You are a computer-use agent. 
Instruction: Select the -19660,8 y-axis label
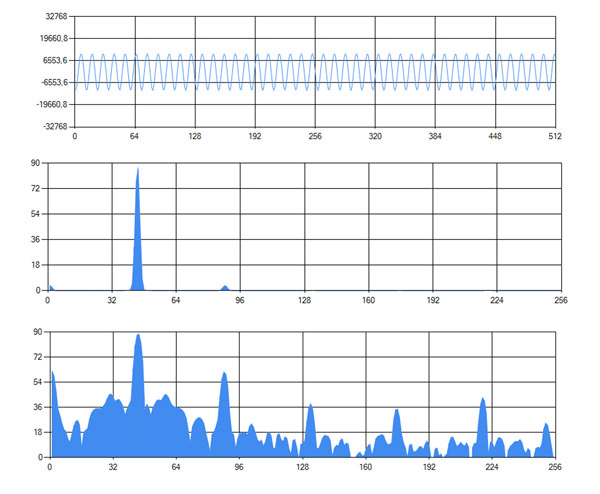(x=52, y=104)
